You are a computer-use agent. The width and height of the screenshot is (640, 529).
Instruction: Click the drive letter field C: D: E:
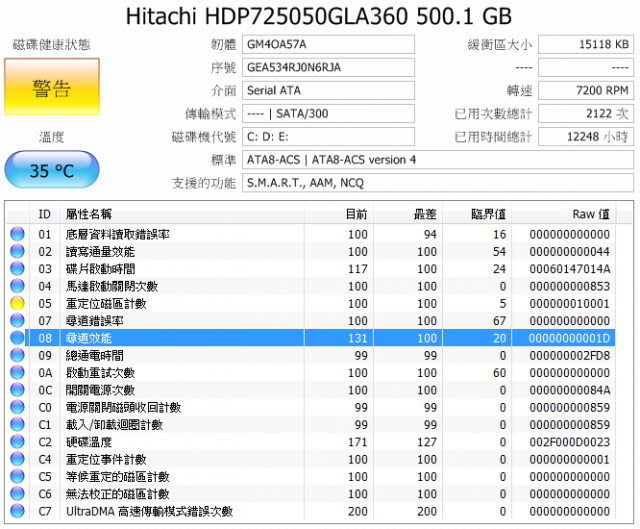pyautogui.click(x=328, y=137)
